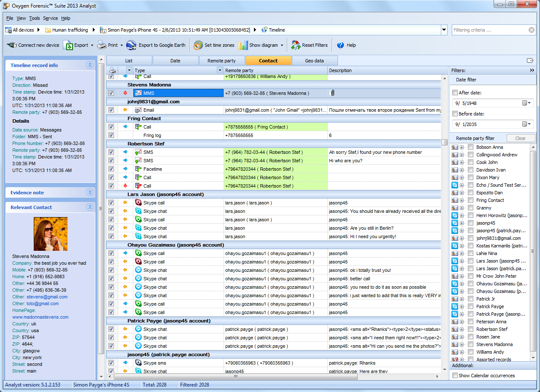Enable the Before date checkbox
The height and width of the screenshot is (392, 540).
455,114
